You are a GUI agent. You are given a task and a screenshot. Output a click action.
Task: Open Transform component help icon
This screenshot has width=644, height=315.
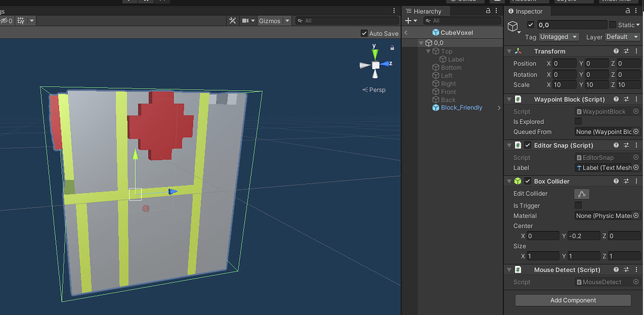(616, 52)
